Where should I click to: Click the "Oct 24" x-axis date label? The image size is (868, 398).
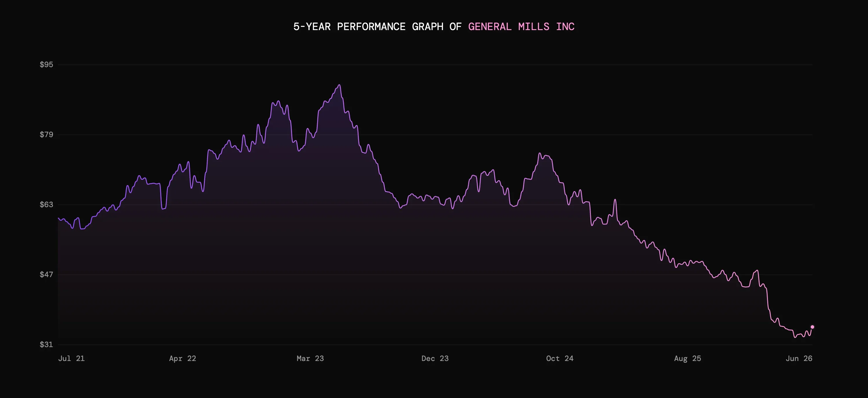click(x=560, y=358)
